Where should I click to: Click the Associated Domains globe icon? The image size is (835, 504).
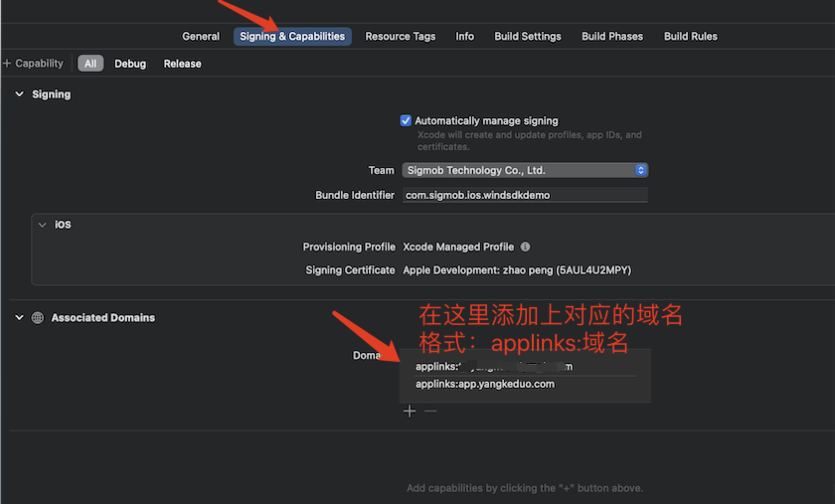[38, 318]
